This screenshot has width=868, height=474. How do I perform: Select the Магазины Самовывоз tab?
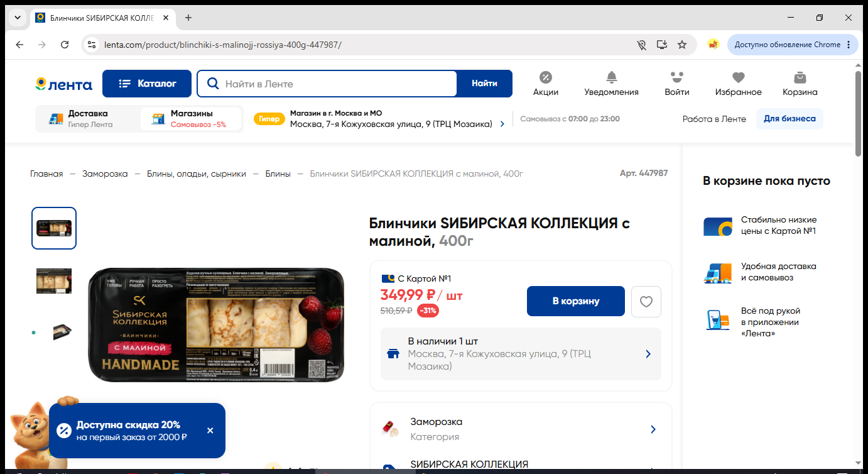[191, 119]
